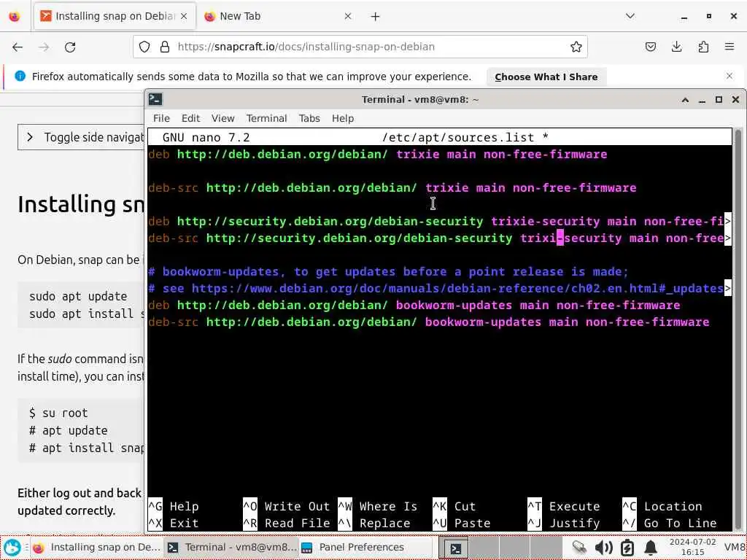Click the ^K Cut shortcut label
Image resolution: width=747 pixels, height=560 pixels.
(454, 506)
